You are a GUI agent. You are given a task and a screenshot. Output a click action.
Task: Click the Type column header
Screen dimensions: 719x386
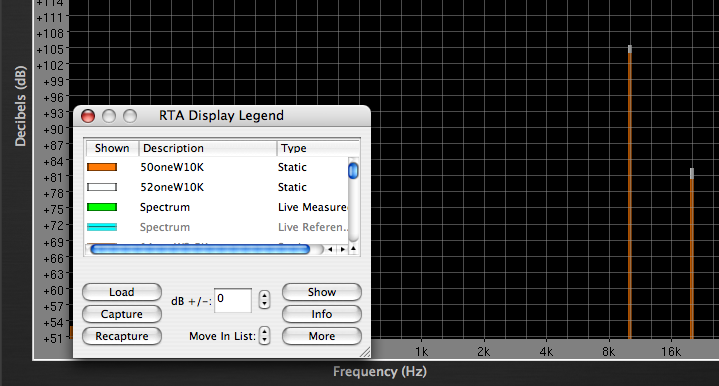[x=318, y=148]
